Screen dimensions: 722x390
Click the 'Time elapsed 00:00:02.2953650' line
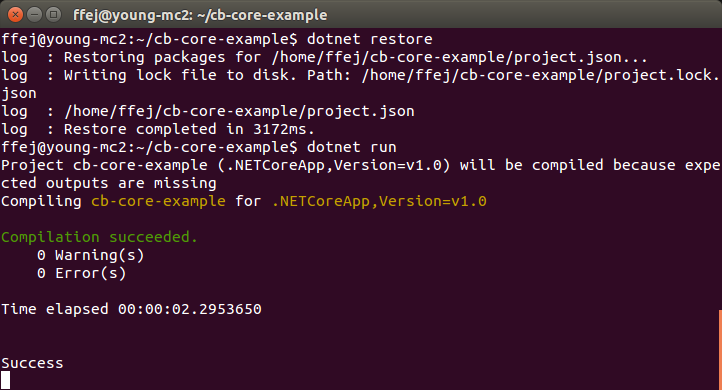131,309
